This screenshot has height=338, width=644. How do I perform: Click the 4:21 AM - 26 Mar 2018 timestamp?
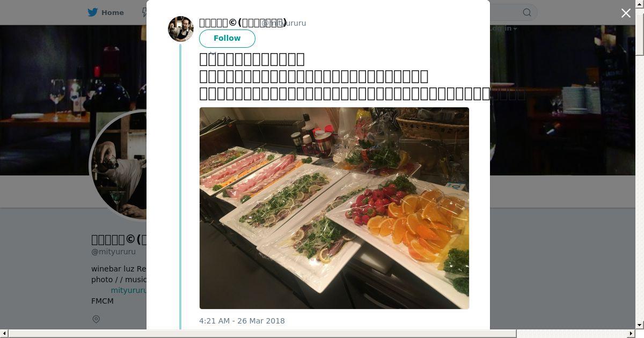click(242, 321)
